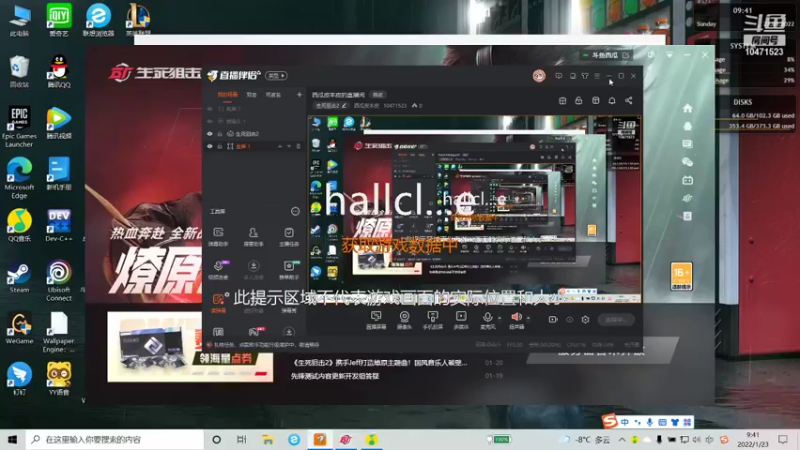The height and width of the screenshot is (450, 800).
Task: Toggle the preview eye icon near gear
Action: pyautogui.click(x=569, y=319)
